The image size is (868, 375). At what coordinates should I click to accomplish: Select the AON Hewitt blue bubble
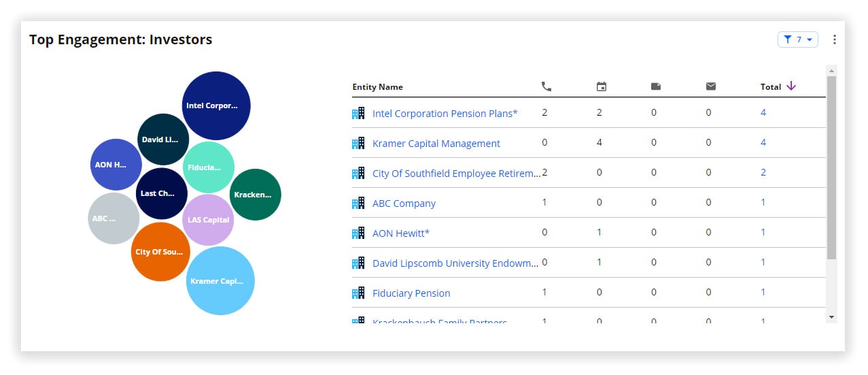116,165
